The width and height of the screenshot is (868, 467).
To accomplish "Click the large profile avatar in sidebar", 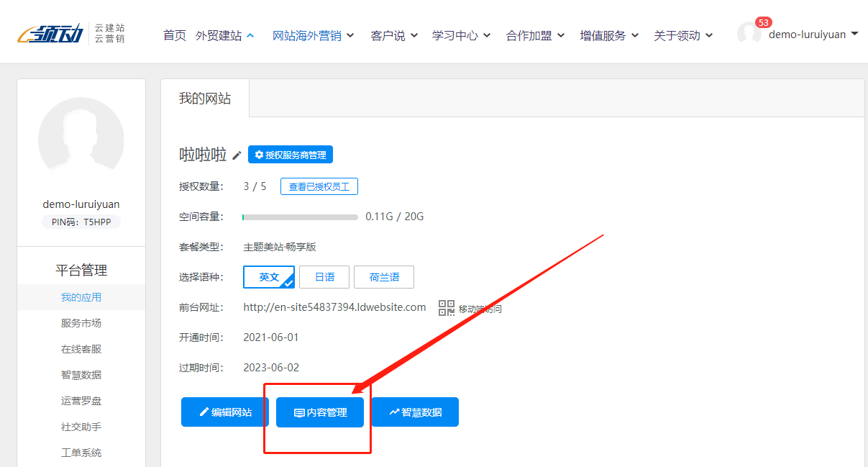I will coord(81,140).
